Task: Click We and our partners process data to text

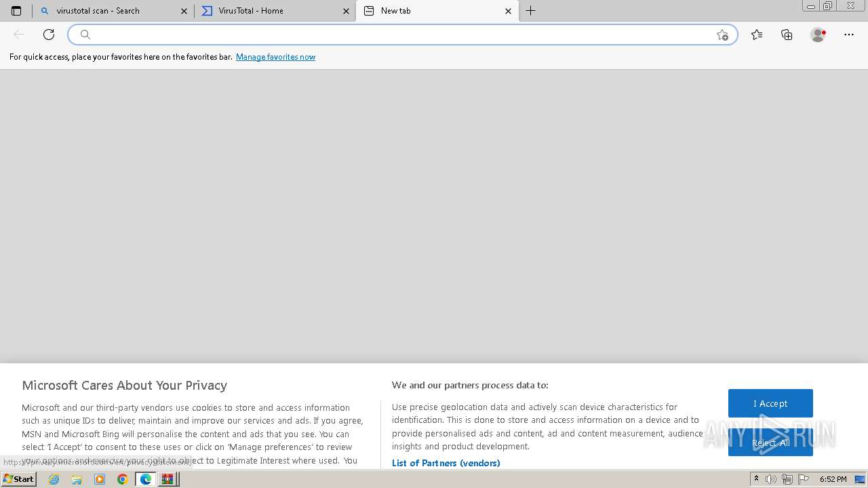Action: click(470, 385)
